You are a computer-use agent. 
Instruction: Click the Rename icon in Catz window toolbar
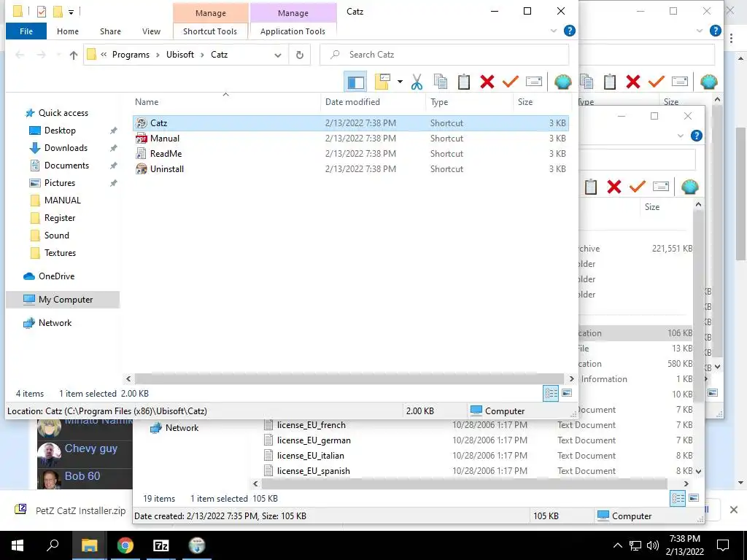pos(533,82)
